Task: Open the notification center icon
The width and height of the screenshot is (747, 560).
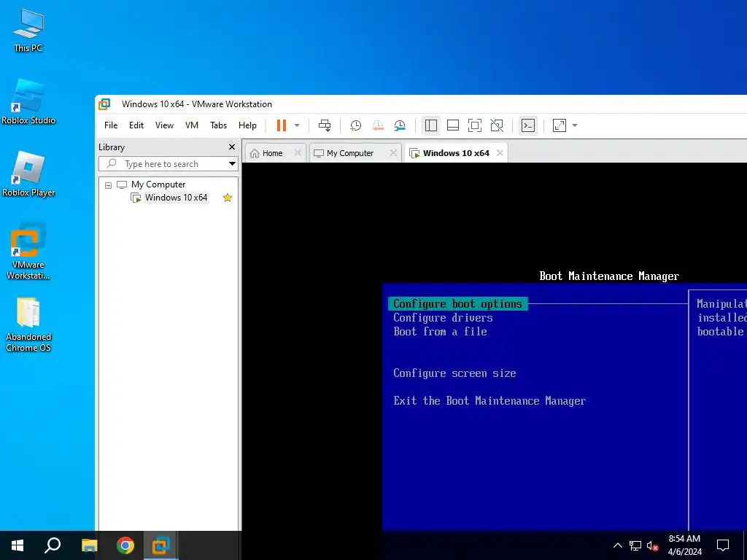Action: click(x=723, y=545)
